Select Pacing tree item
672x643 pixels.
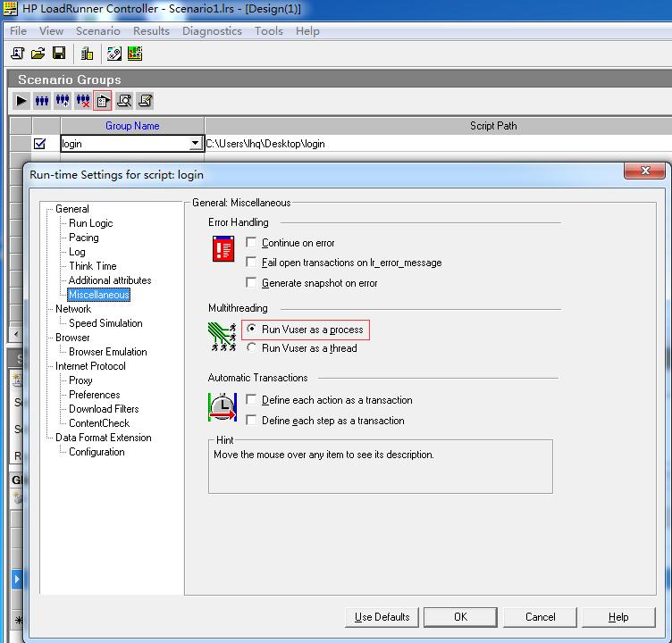click(x=84, y=238)
